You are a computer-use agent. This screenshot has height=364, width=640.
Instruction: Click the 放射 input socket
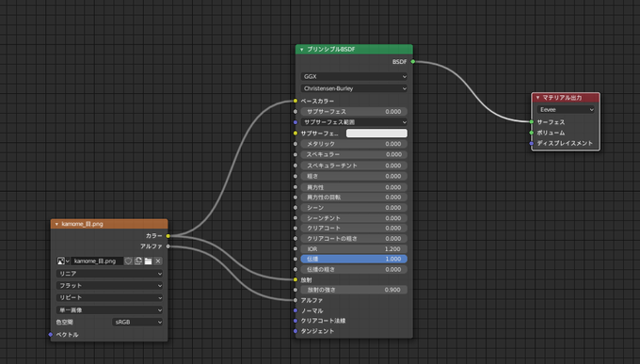point(296,280)
